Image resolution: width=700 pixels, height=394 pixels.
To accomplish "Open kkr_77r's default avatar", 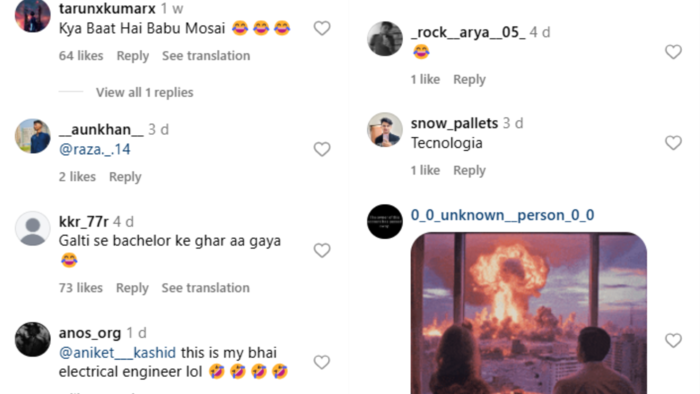I will 33,228.
